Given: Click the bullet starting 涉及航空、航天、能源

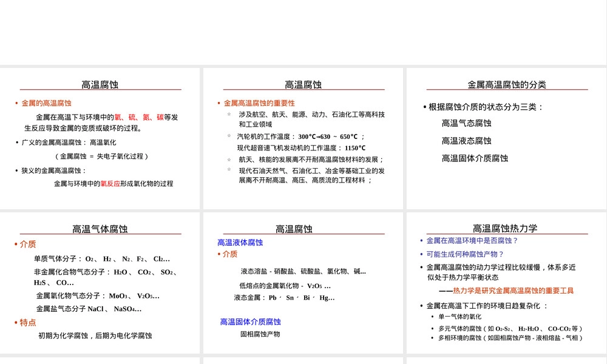Looking at the screenshot, I should pos(311,119).
